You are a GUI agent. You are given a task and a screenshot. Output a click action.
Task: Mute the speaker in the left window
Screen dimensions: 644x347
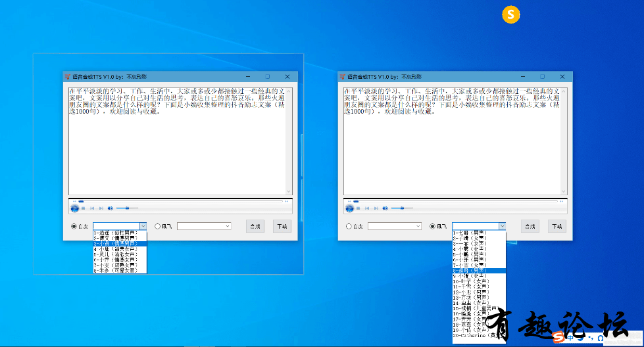point(110,208)
